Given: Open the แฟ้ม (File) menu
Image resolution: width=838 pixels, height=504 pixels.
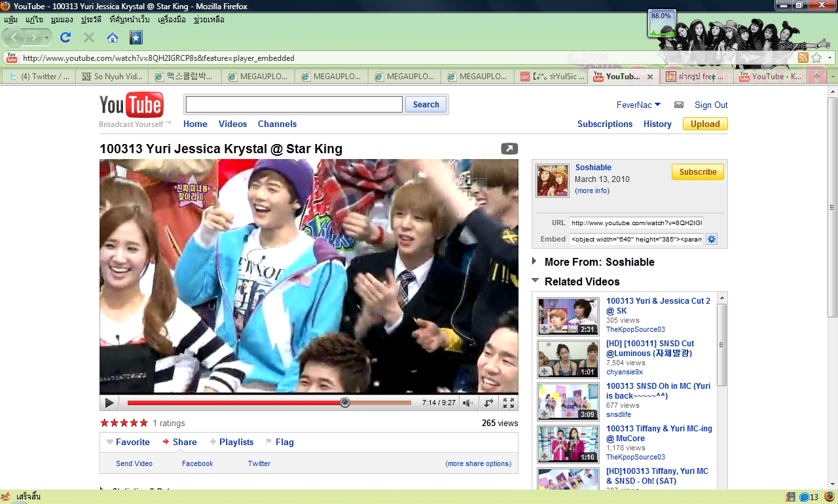Looking at the screenshot, I should tap(10, 20).
